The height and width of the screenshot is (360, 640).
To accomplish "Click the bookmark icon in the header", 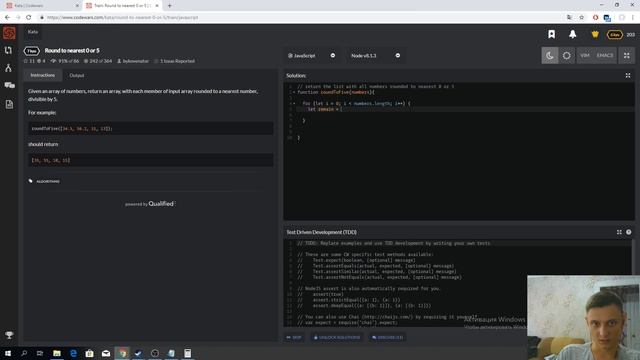I will 551,34.
